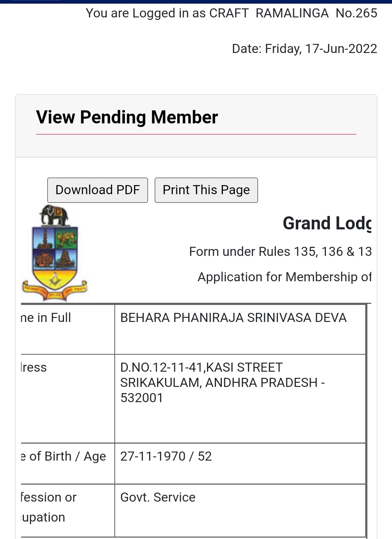Select the Govt. Service occupation value
Screen dimensions: 392x539
[158, 497]
